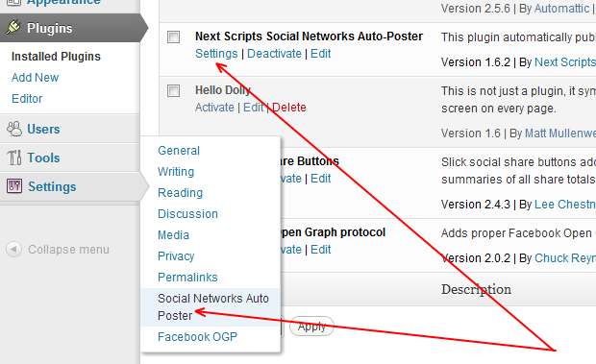This screenshot has height=364, width=596.
Task: Deactivate the Next Scripts Auto-Poster plugin
Action: tap(274, 54)
